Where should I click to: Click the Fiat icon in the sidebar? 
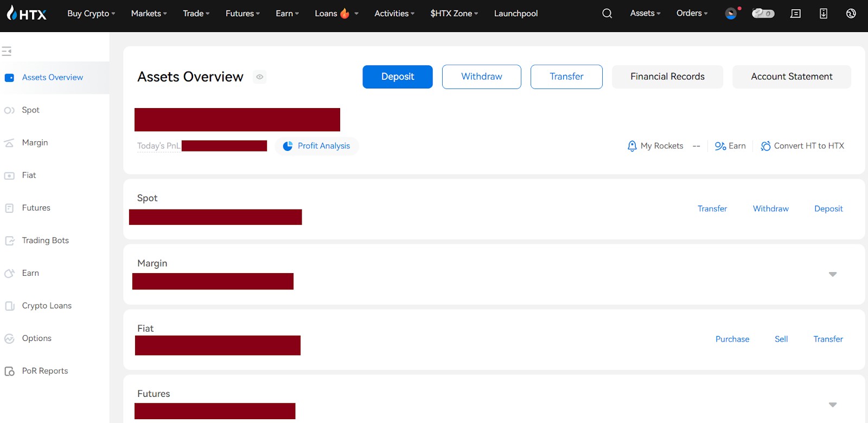tap(9, 175)
